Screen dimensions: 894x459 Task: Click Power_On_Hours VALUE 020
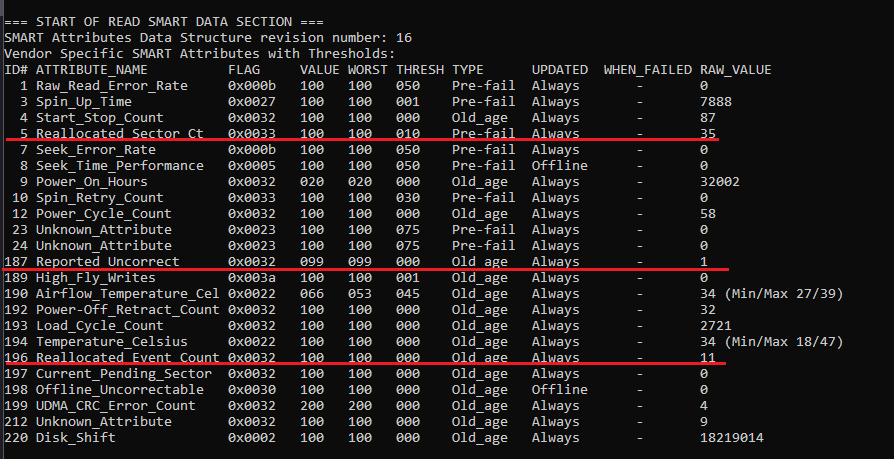(x=312, y=182)
